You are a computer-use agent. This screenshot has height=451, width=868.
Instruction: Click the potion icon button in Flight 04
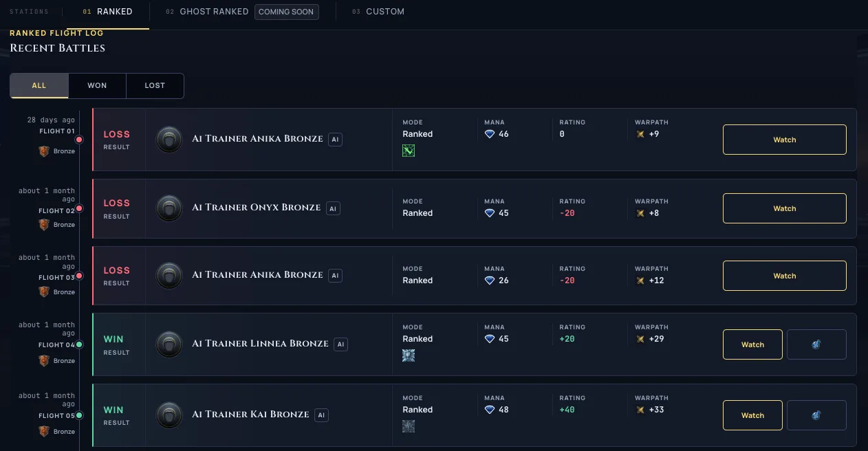[x=816, y=344]
